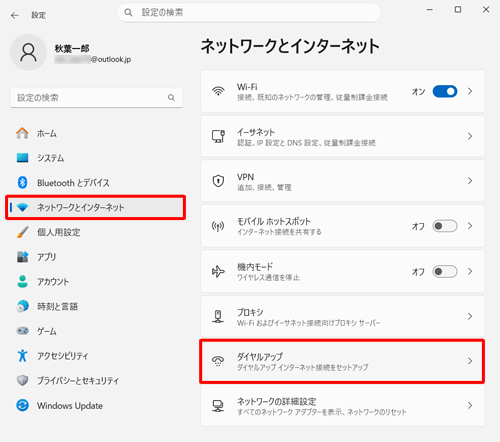The image size is (500, 442).
Task: Open the イーサネット settings text
Action: click(256, 132)
